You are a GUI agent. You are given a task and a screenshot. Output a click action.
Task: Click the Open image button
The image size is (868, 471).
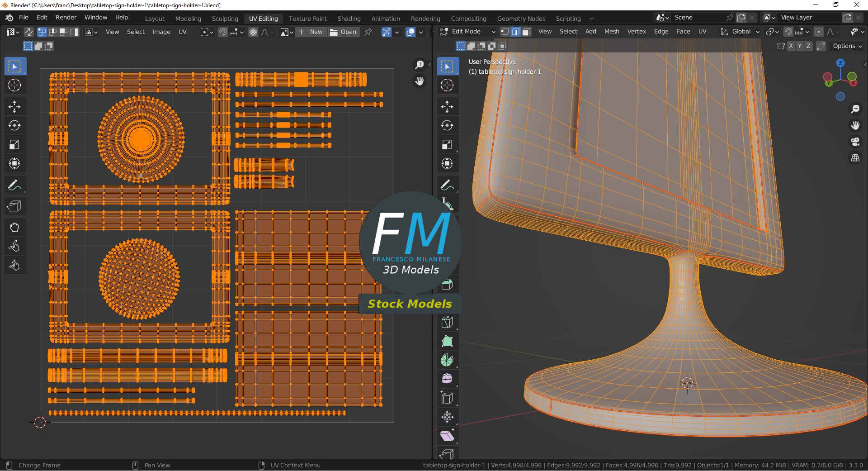(343, 32)
